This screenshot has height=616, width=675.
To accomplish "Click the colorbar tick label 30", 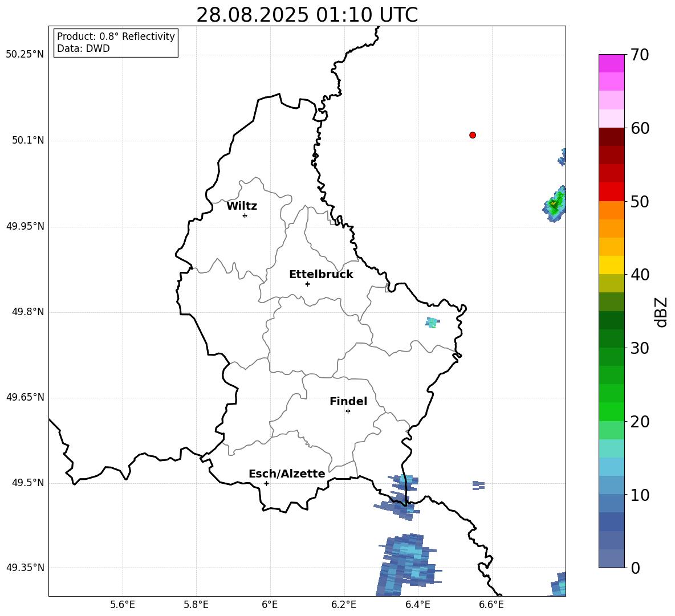I will 640,348.
